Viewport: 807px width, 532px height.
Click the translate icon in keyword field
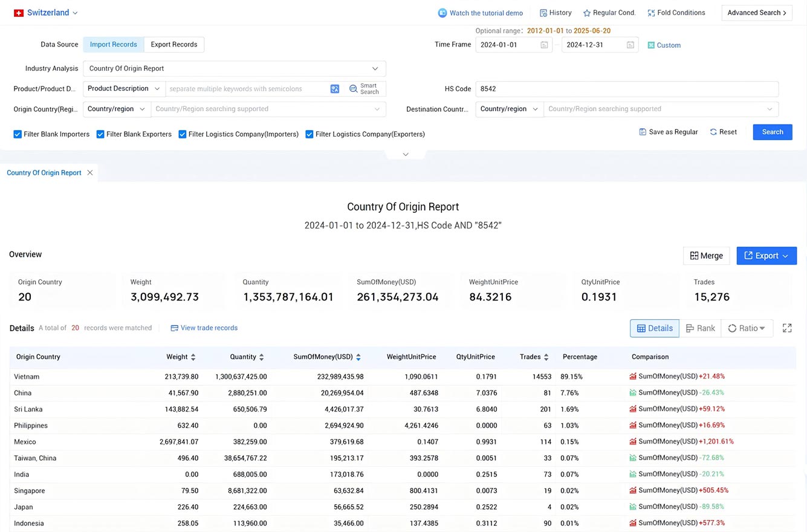335,89
